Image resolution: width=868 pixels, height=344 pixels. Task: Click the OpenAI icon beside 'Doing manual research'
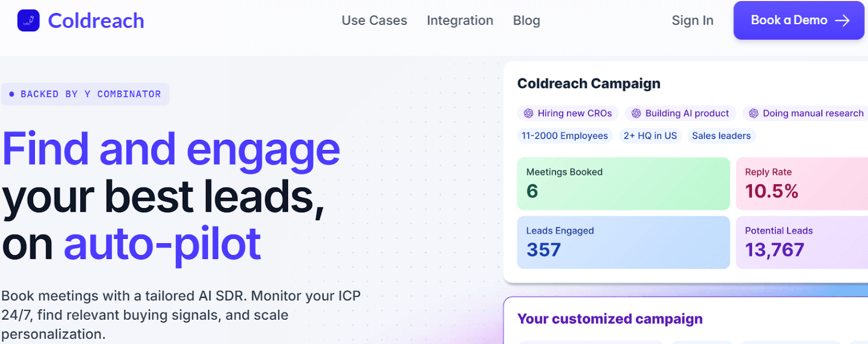point(753,113)
